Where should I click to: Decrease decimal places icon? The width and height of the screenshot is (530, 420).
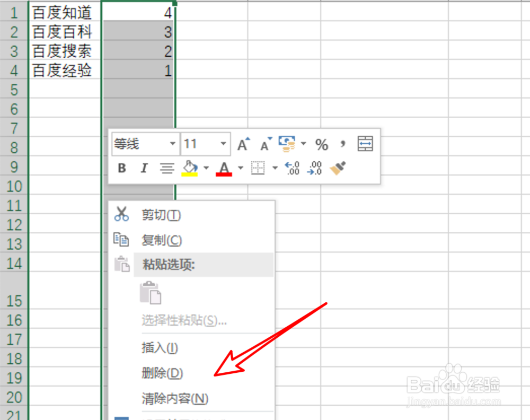click(315, 168)
